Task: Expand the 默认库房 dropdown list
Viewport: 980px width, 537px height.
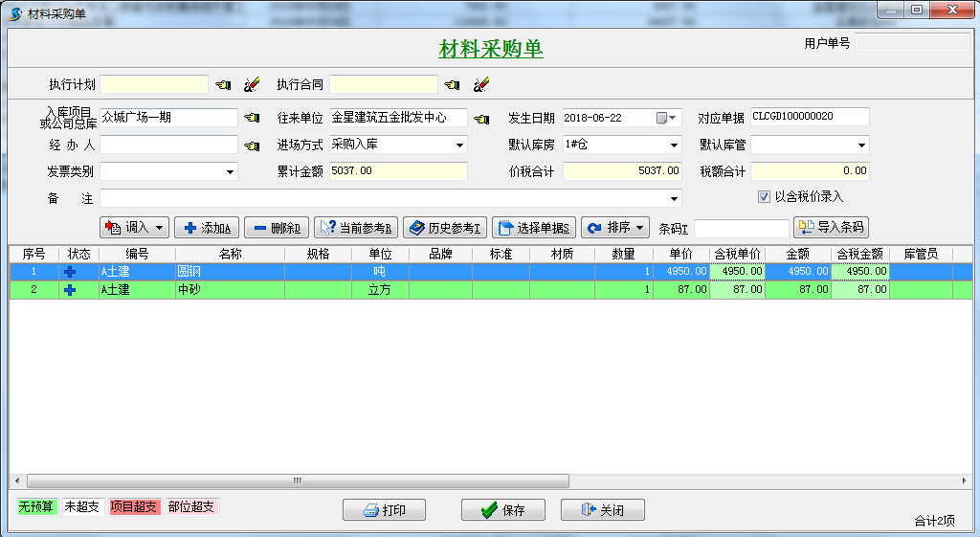Action: coord(674,145)
